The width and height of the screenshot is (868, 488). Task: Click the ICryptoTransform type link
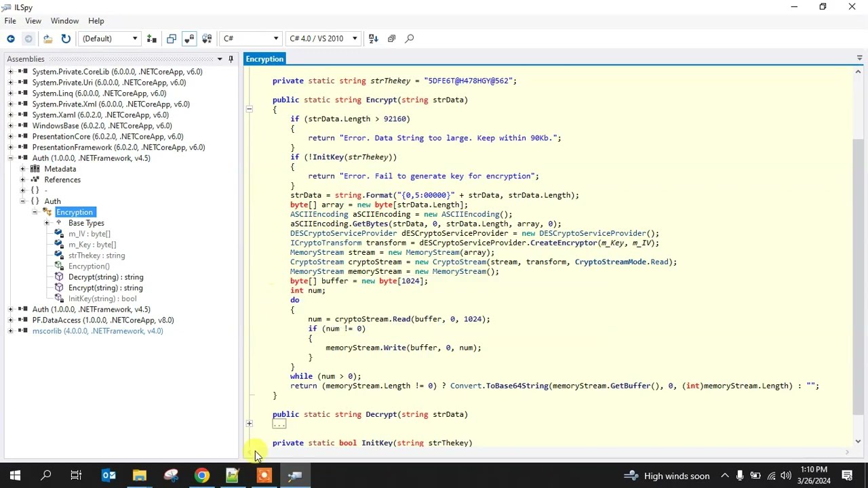tap(325, 243)
